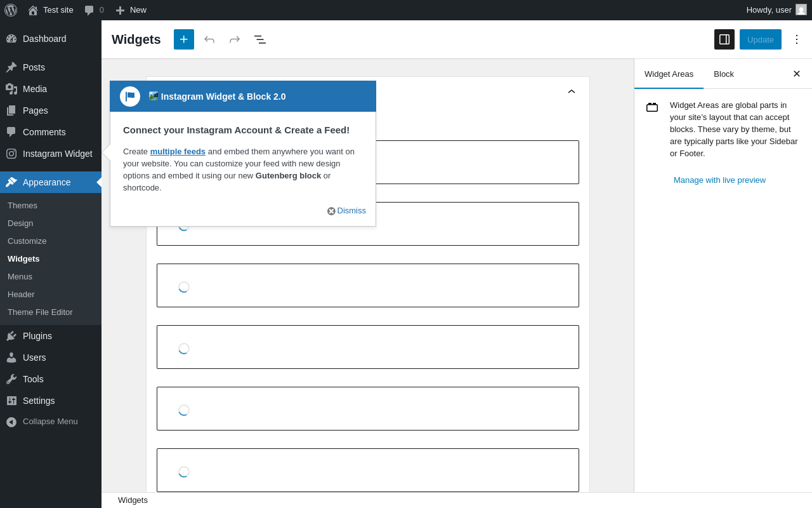Open Comments in the admin menu

(51, 132)
